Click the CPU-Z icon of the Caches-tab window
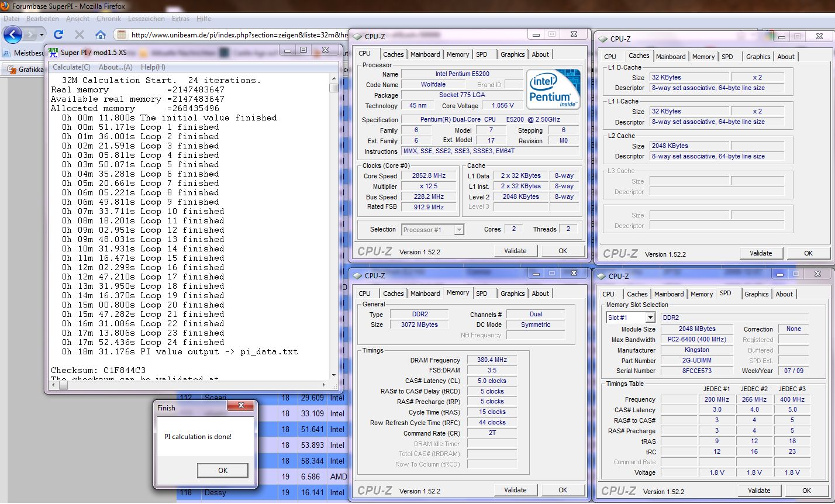 (x=602, y=39)
